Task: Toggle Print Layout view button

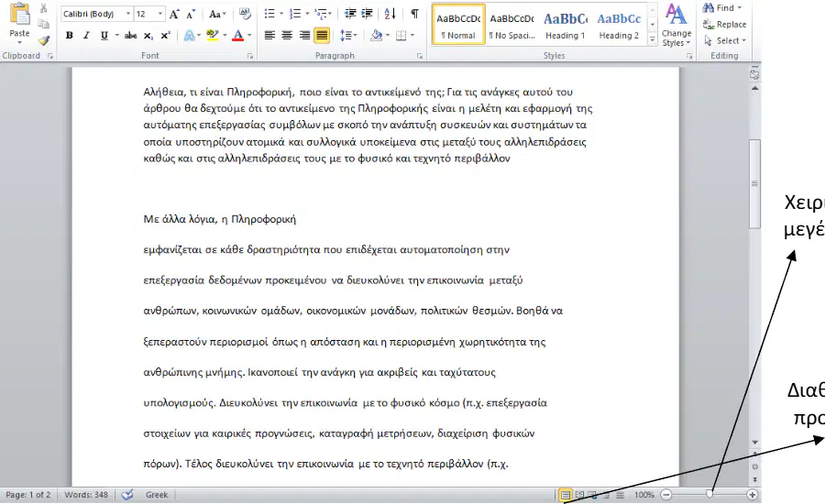Action: [565, 495]
